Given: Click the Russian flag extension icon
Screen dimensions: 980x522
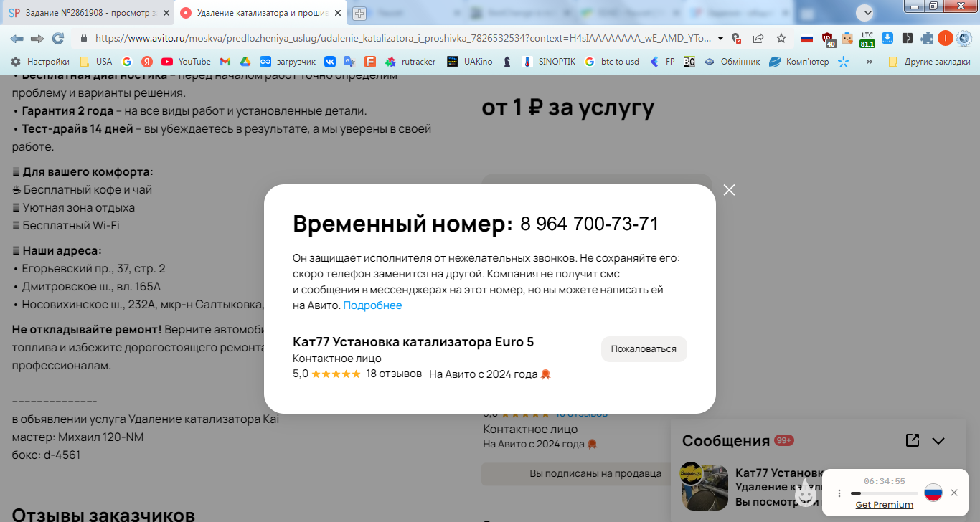Looking at the screenshot, I should tap(807, 39).
